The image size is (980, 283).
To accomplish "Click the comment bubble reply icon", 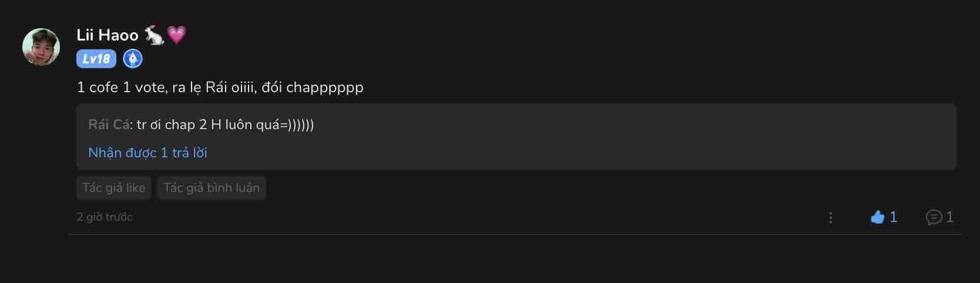I will [x=934, y=217].
